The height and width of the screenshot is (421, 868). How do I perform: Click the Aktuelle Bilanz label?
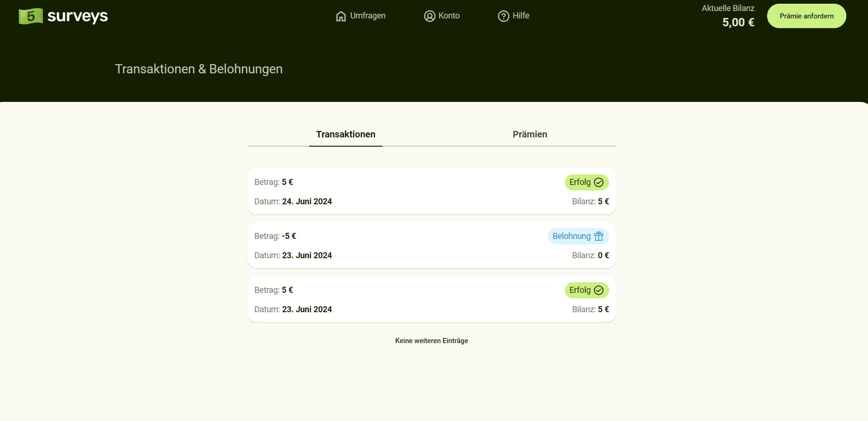tap(728, 8)
